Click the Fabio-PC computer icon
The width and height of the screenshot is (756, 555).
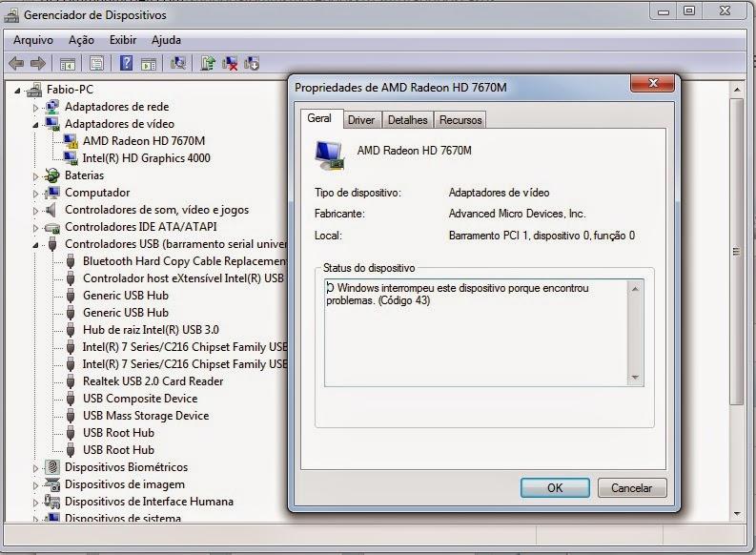click(33, 90)
